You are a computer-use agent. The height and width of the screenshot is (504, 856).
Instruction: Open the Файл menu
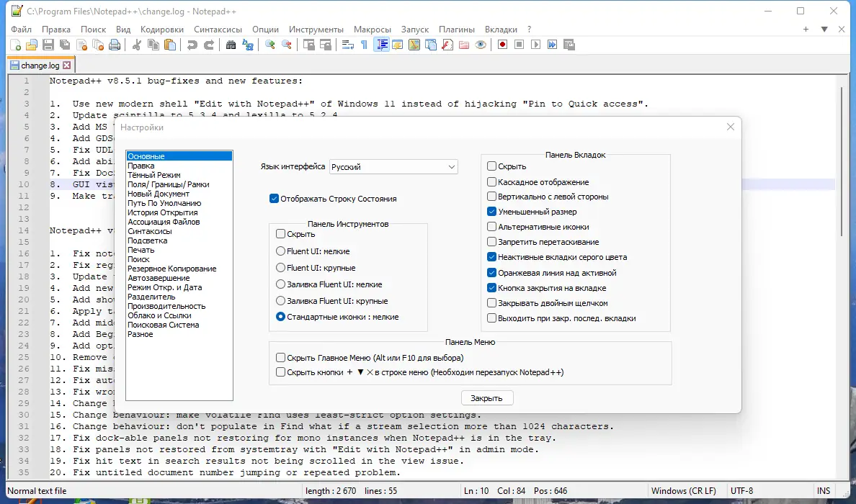point(22,30)
